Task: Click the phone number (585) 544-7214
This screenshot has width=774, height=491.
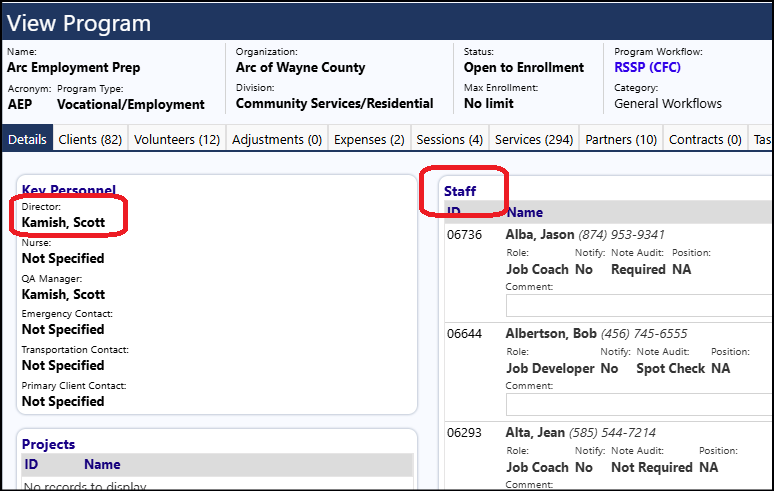Action: click(613, 433)
